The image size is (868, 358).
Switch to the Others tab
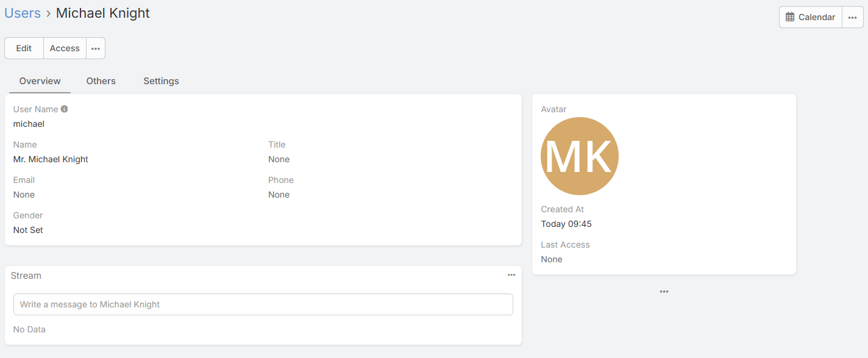[x=101, y=81]
